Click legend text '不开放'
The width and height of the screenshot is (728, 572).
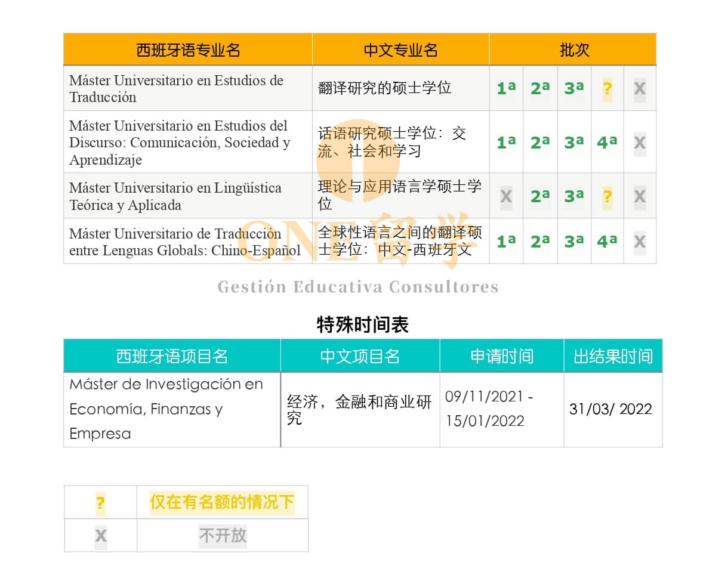(223, 536)
